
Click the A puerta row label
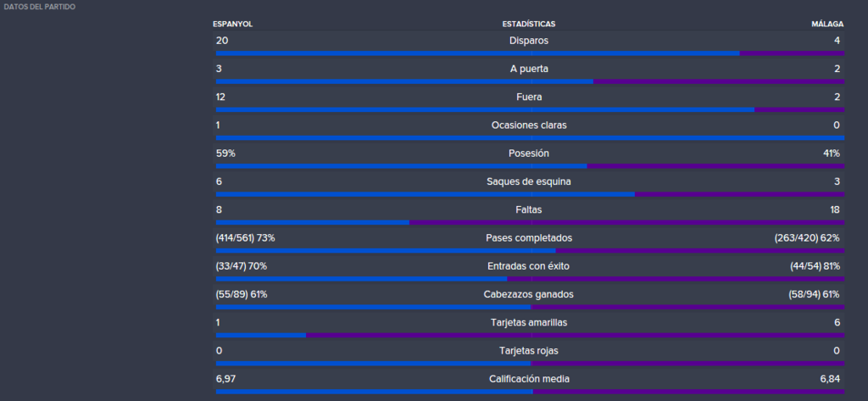[x=529, y=69]
